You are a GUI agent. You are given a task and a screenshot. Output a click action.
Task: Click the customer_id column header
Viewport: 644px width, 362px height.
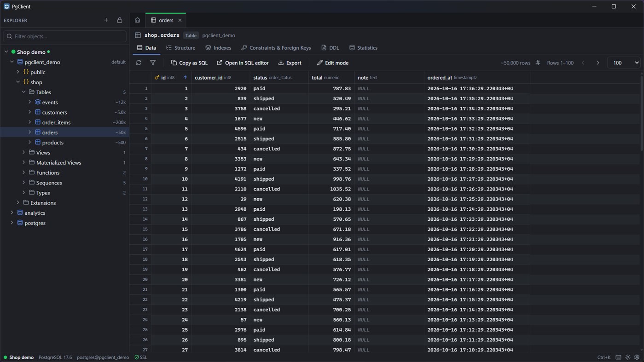(x=220, y=78)
